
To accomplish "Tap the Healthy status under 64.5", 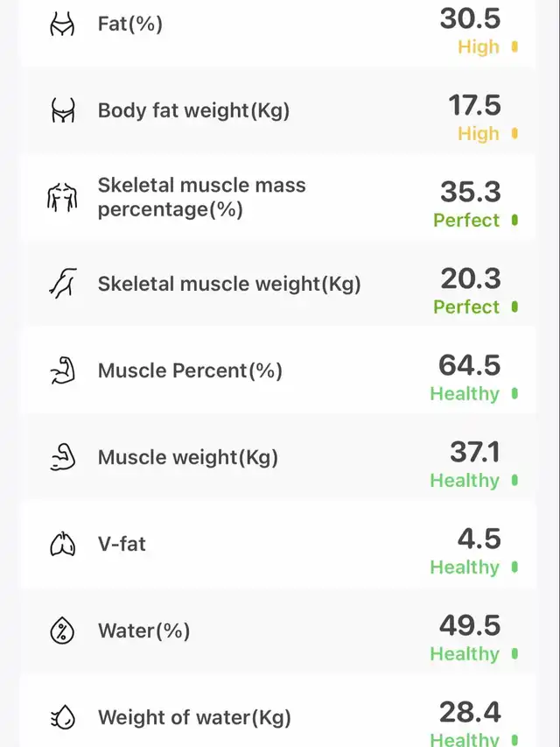I will tap(465, 394).
